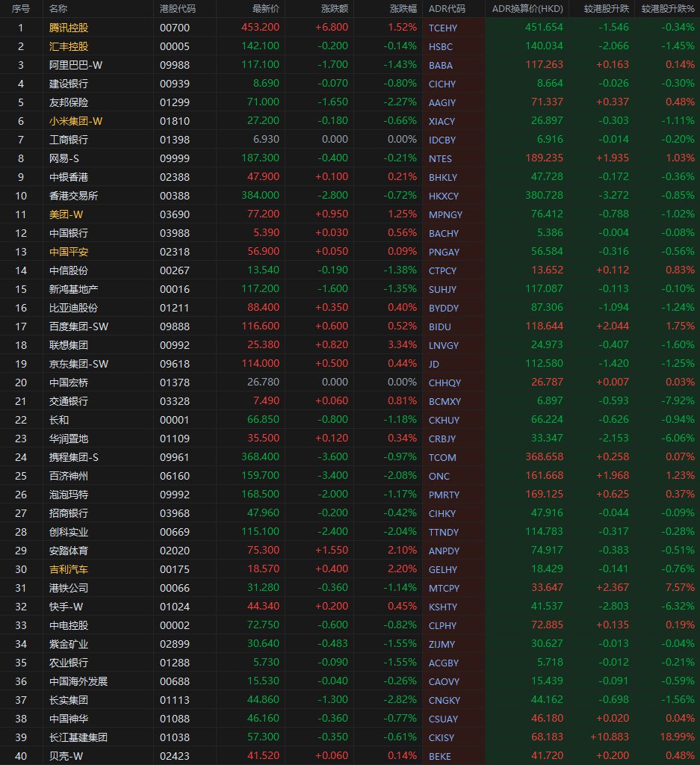Open 中银香港 stock

(x=69, y=177)
